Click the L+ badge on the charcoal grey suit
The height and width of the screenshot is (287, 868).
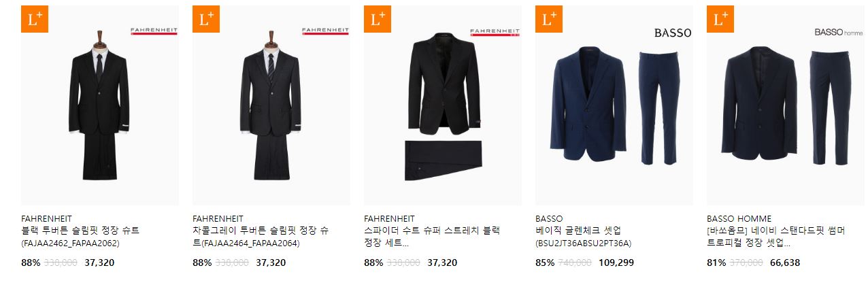pyautogui.click(x=206, y=19)
